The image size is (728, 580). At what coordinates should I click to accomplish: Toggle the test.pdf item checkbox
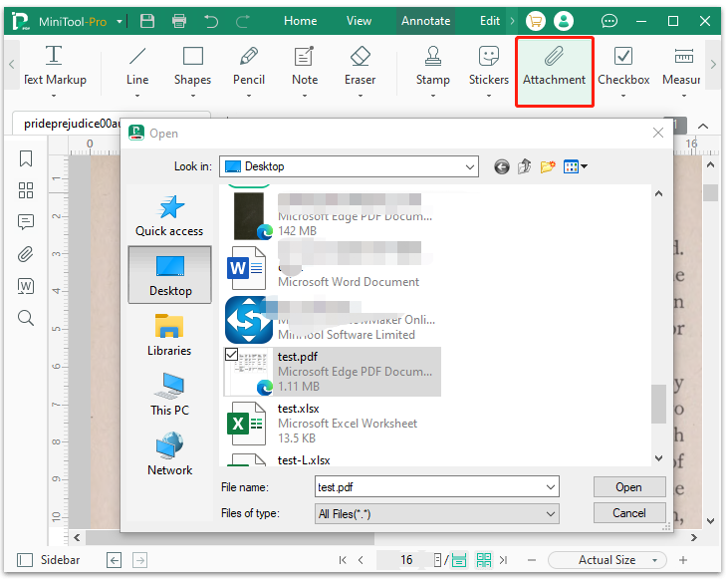point(231,355)
